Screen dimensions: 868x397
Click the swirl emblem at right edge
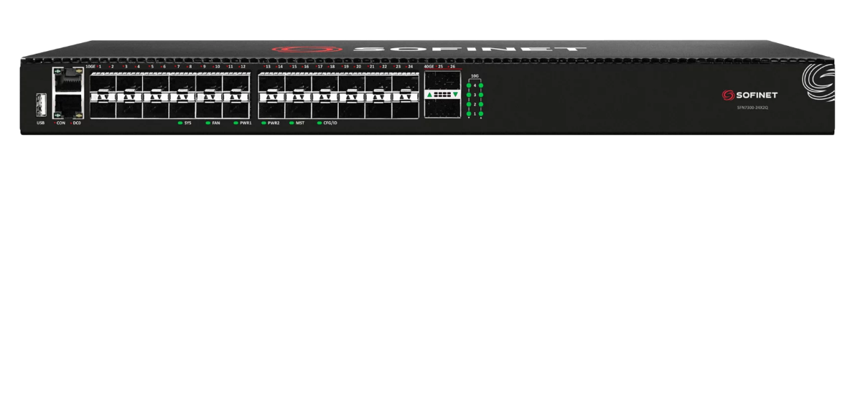(x=818, y=82)
